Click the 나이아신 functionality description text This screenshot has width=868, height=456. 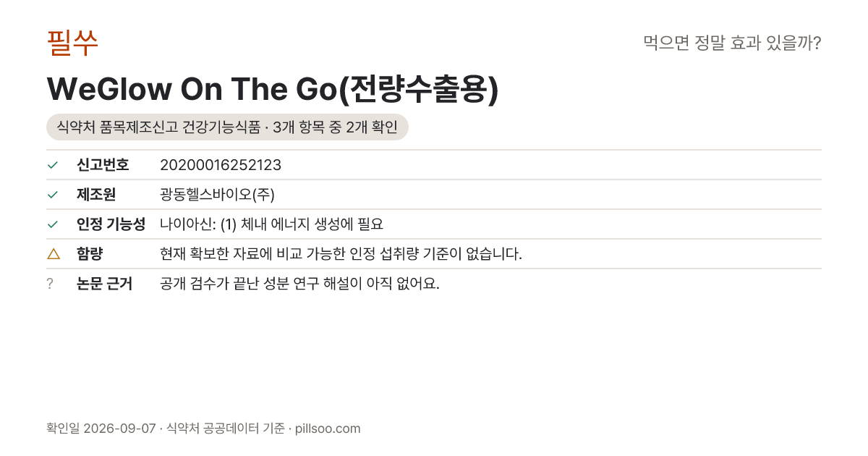coord(271,224)
